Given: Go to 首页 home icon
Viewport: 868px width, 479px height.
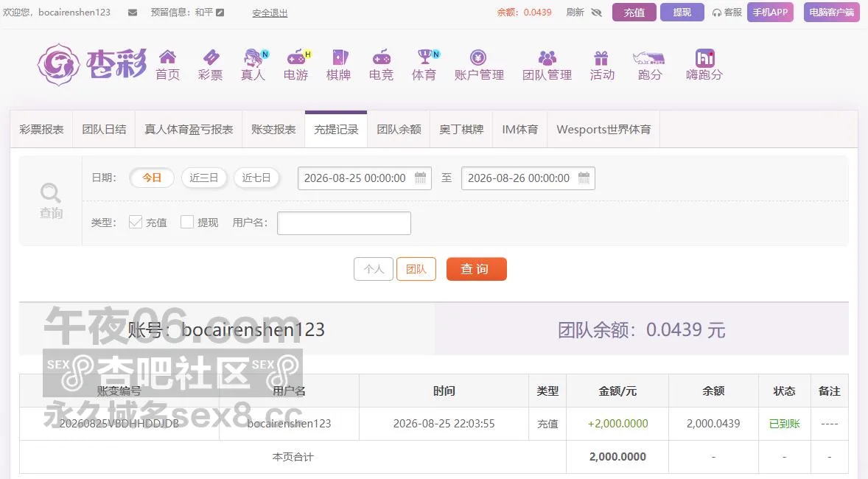Looking at the screenshot, I should point(167,57).
